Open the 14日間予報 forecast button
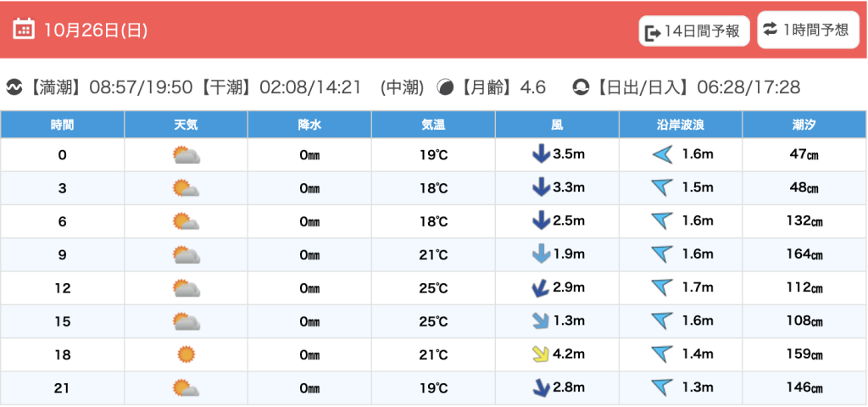This screenshot has height=407, width=868. tap(694, 31)
